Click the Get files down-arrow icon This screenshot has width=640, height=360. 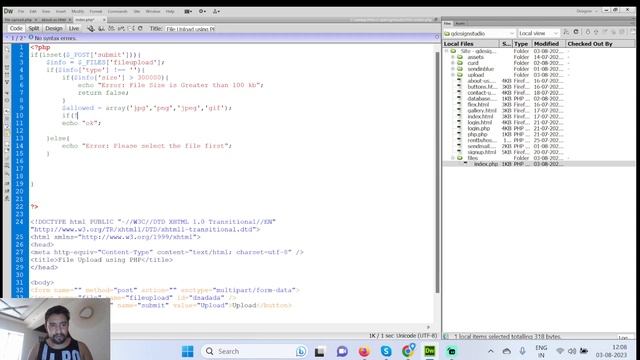pyautogui.click(x=588, y=32)
